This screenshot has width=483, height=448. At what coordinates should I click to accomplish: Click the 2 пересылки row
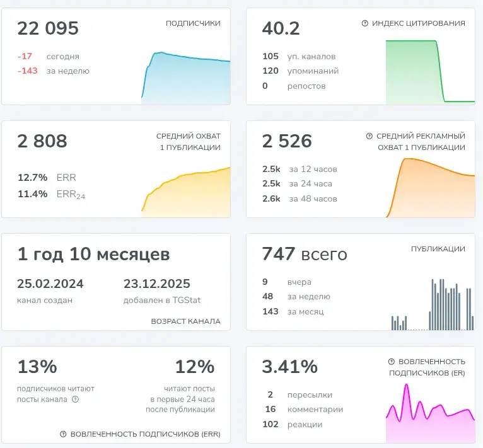point(300,394)
